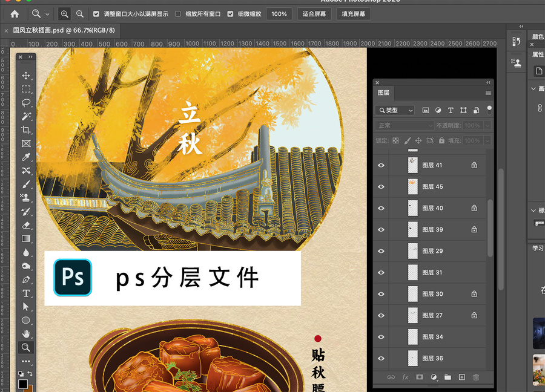Open the 类型 layer filter dropdown
545x392 pixels.
(x=395, y=111)
